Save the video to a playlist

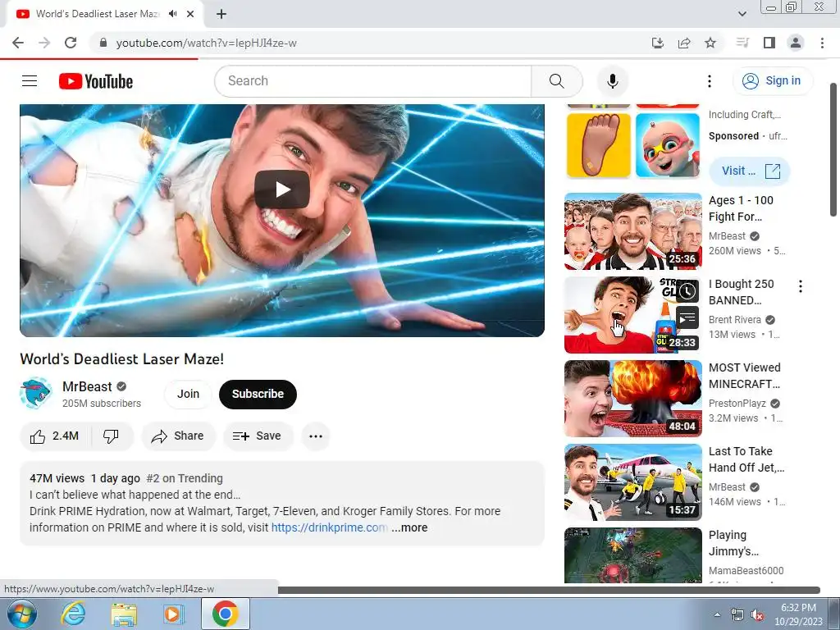point(258,436)
